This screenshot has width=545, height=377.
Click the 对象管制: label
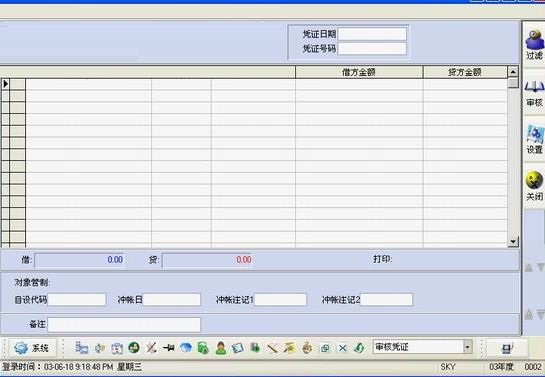[32, 282]
